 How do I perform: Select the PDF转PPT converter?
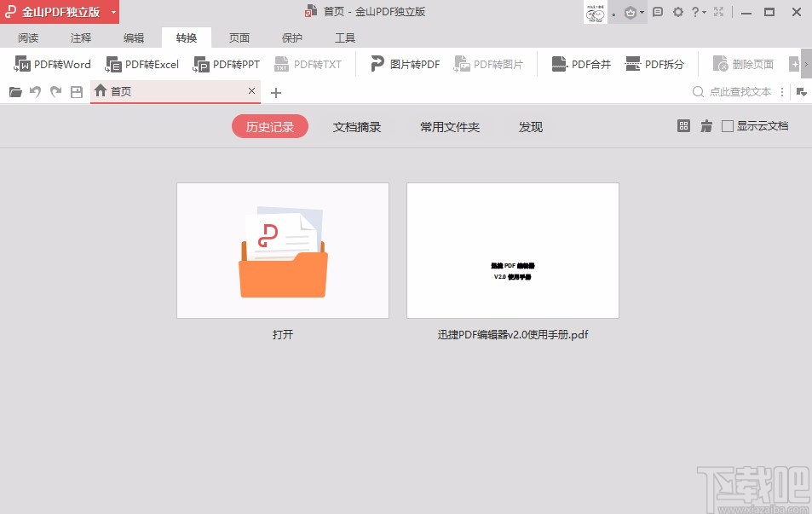pyautogui.click(x=226, y=63)
